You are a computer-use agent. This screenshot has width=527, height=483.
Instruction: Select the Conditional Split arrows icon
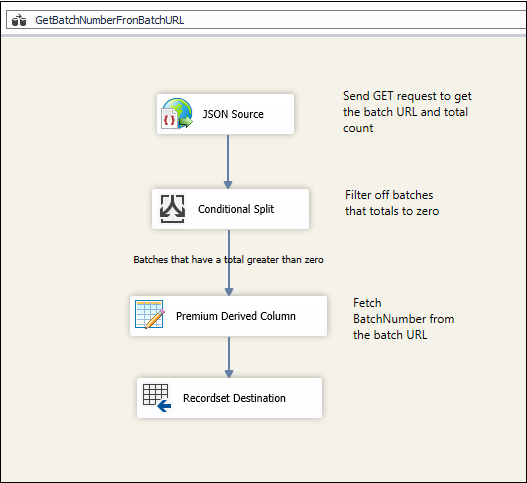click(x=172, y=209)
